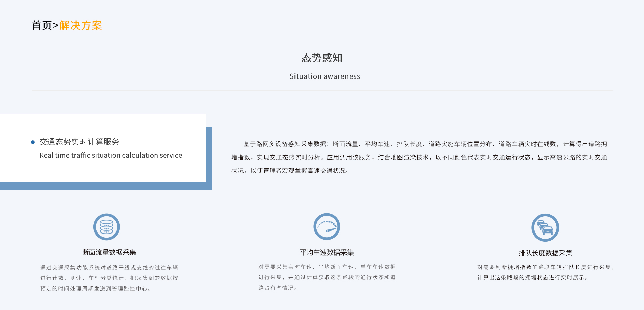Screen dimensions: 644x310
Task: Click the 排队长度数据采集 heading
Action: click(x=545, y=253)
